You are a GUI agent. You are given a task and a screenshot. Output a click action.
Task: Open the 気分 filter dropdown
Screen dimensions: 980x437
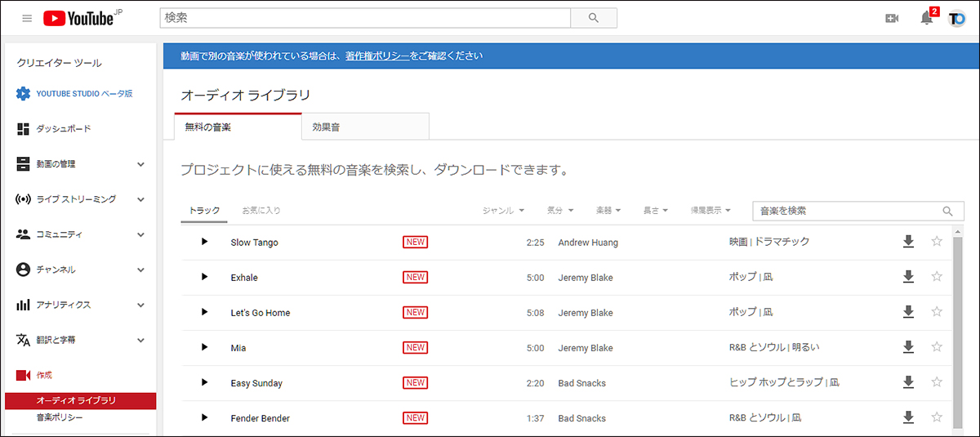[x=560, y=211]
